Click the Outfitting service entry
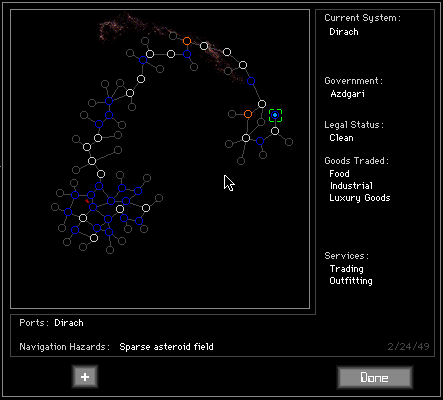Image resolution: width=443 pixels, height=400 pixels. pyautogui.click(x=351, y=281)
